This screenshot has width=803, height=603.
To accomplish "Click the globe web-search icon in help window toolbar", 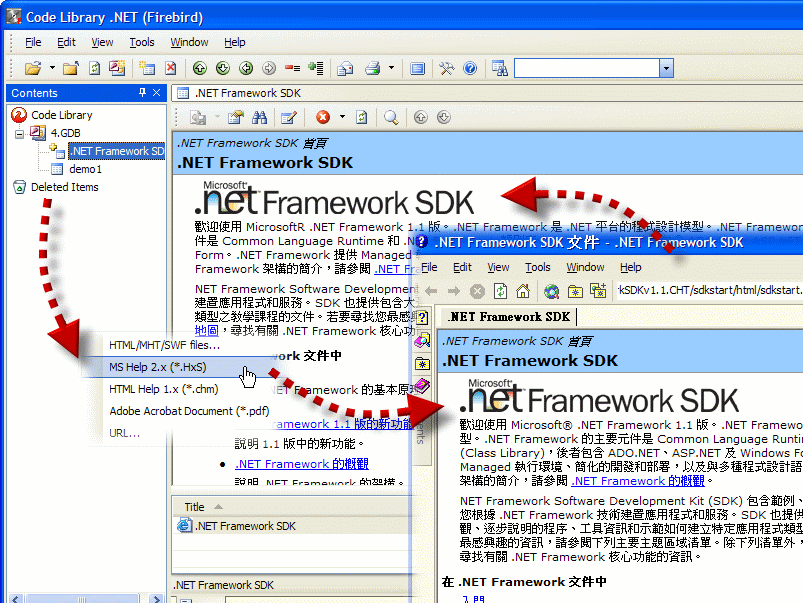I will (552, 292).
